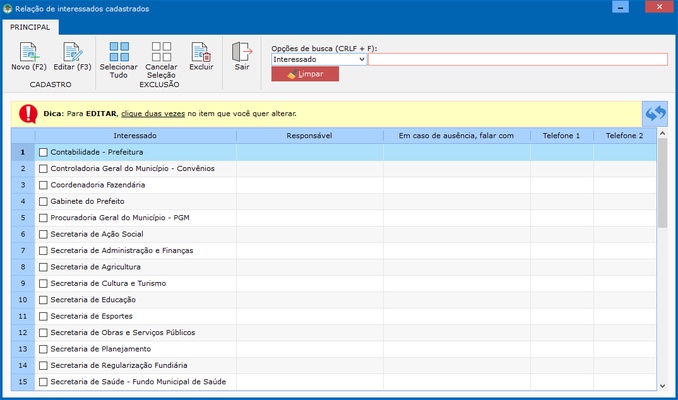Open Editar (F3) to edit entry
The height and width of the screenshot is (400, 678).
point(71,53)
